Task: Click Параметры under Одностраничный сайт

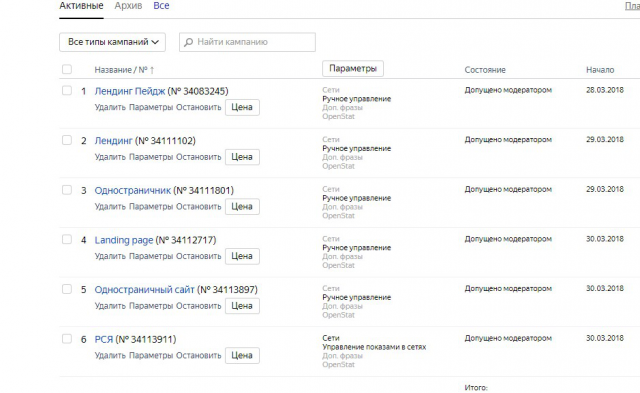Action: click(151, 306)
